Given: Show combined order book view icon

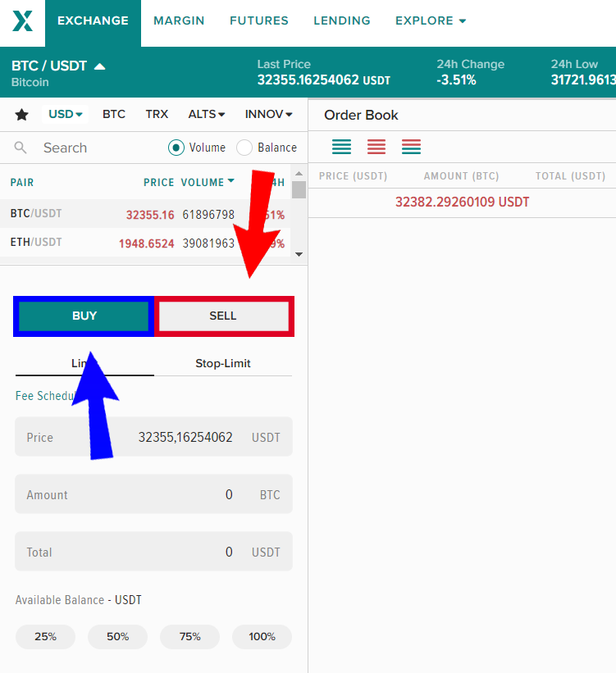Looking at the screenshot, I should click(x=411, y=147).
